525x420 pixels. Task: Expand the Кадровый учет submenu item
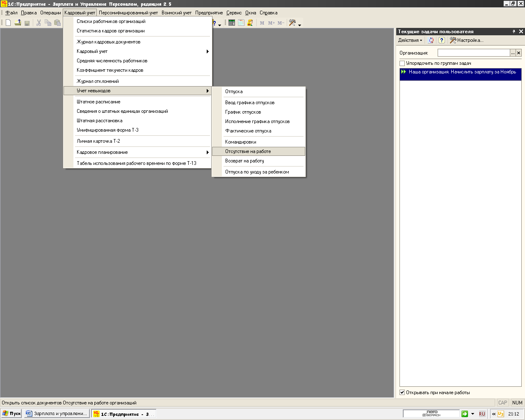click(137, 51)
